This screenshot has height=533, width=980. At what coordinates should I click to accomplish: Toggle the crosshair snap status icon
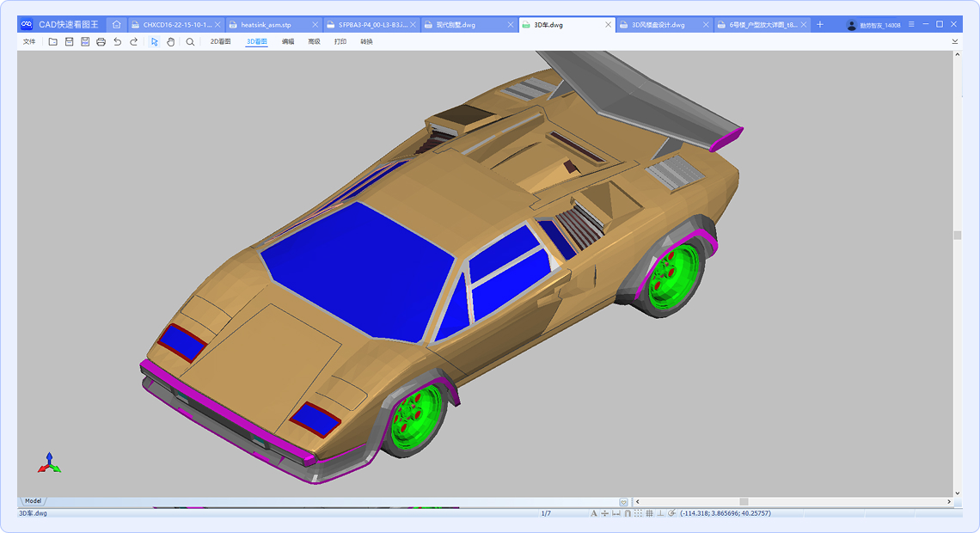(604, 513)
